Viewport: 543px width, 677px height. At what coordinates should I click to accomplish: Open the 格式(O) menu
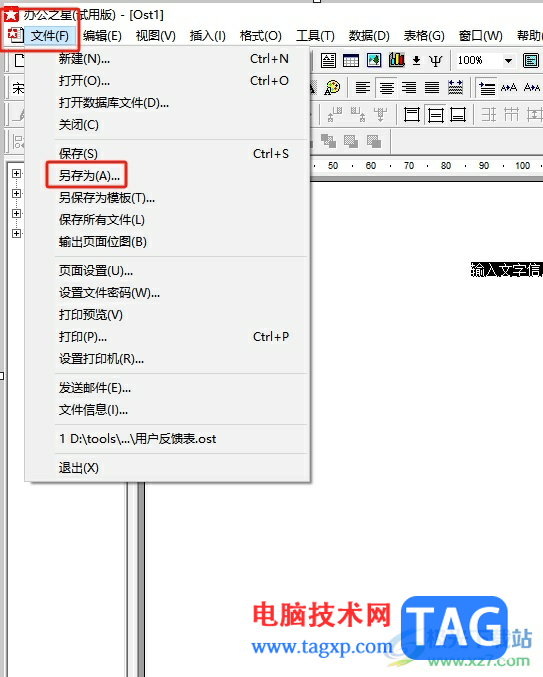click(x=261, y=35)
